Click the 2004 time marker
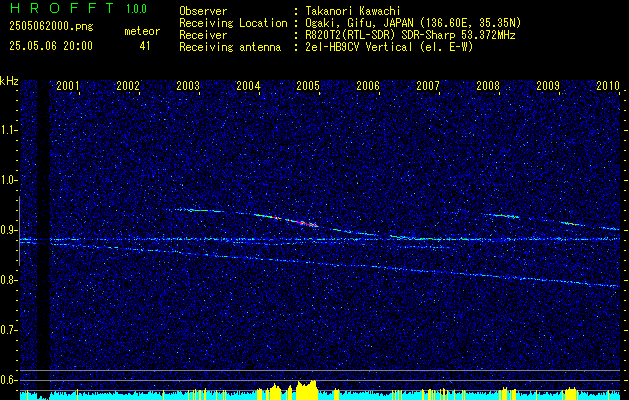The width and height of the screenshot is (629, 400). point(248,85)
